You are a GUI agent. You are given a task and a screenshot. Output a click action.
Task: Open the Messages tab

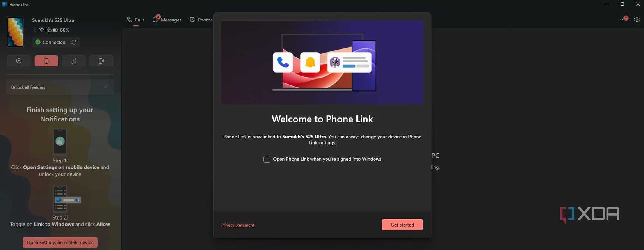coord(167,20)
